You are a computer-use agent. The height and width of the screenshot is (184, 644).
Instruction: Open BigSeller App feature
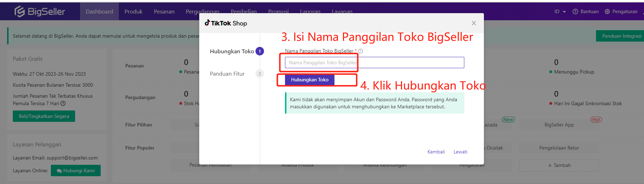(559, 125)
